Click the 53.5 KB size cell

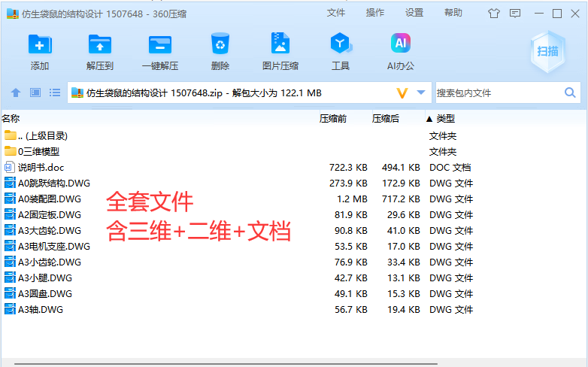pyautogui.click(x=351, y=246)
